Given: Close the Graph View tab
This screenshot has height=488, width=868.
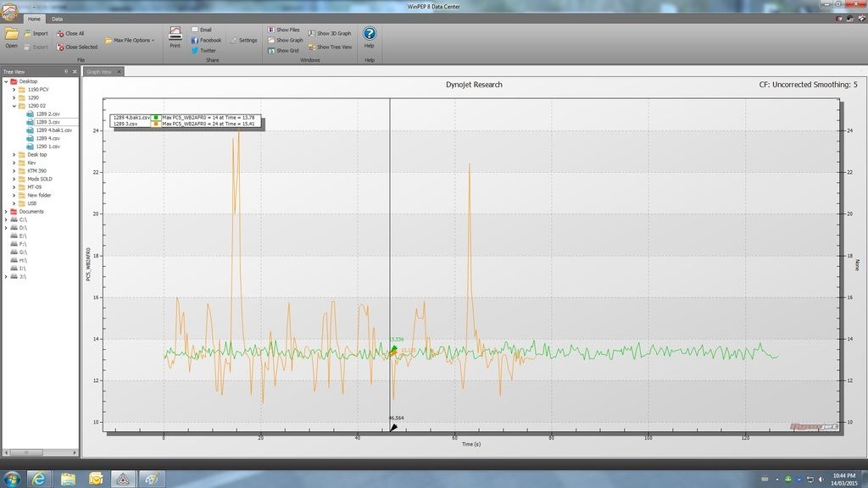Looking at the screenshot, I should [x=119, y=72].
